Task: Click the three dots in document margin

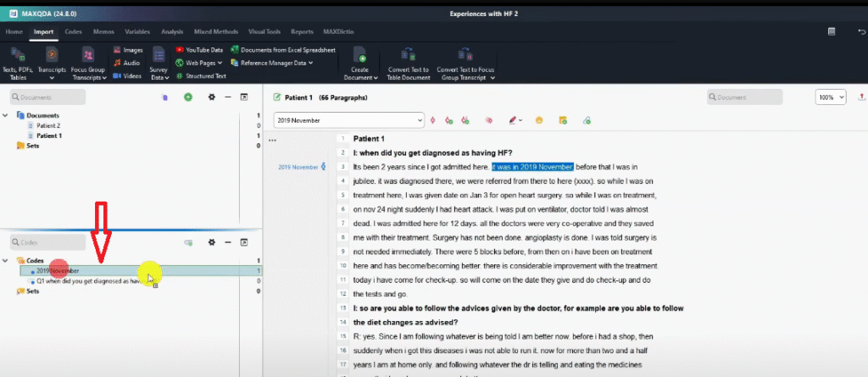Action: tap(272, 141)
